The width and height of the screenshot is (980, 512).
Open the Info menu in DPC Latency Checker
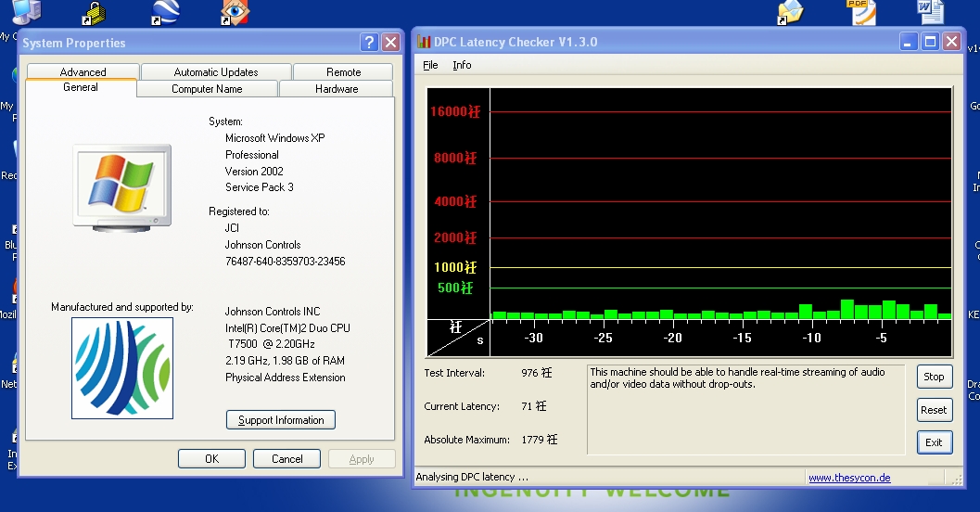tap(462, 65)
